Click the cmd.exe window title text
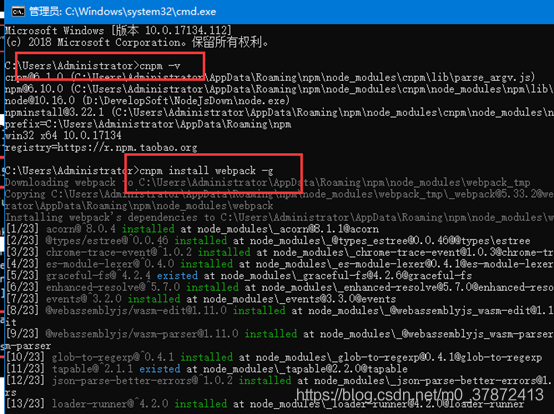Viewport: 554px width, 414px height. click(x=123, y=12)
